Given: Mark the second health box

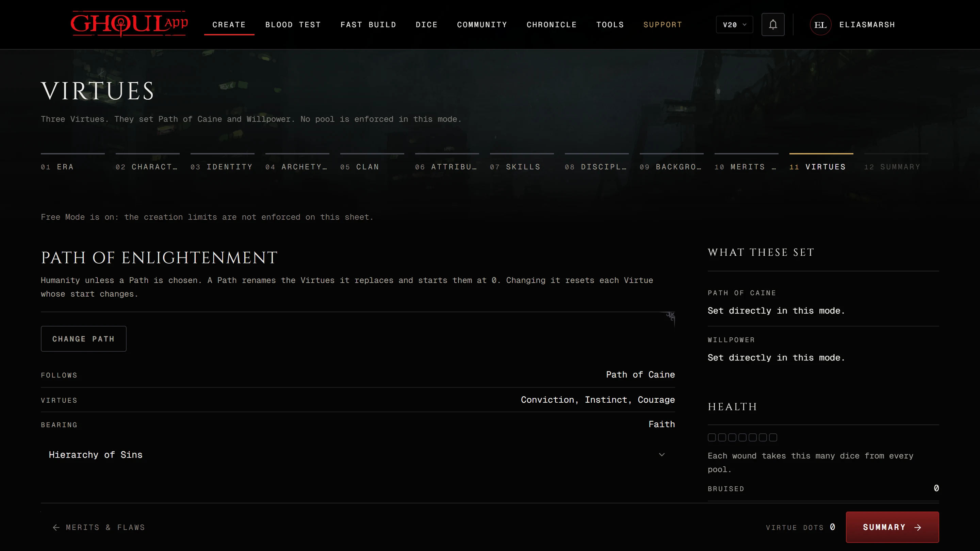Looking at the screenshot, I should (722, 437).
